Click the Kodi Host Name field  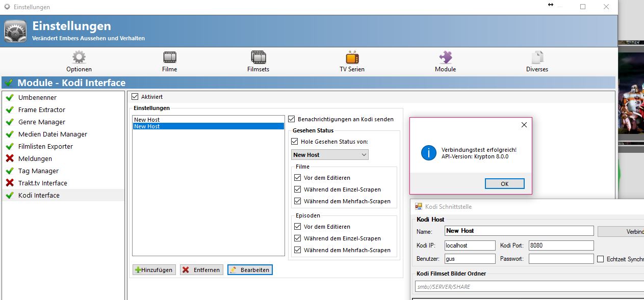click(x=519, y=231)
